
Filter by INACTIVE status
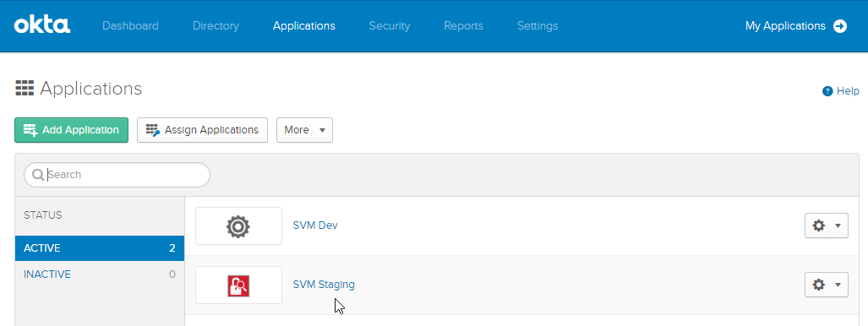100,274
